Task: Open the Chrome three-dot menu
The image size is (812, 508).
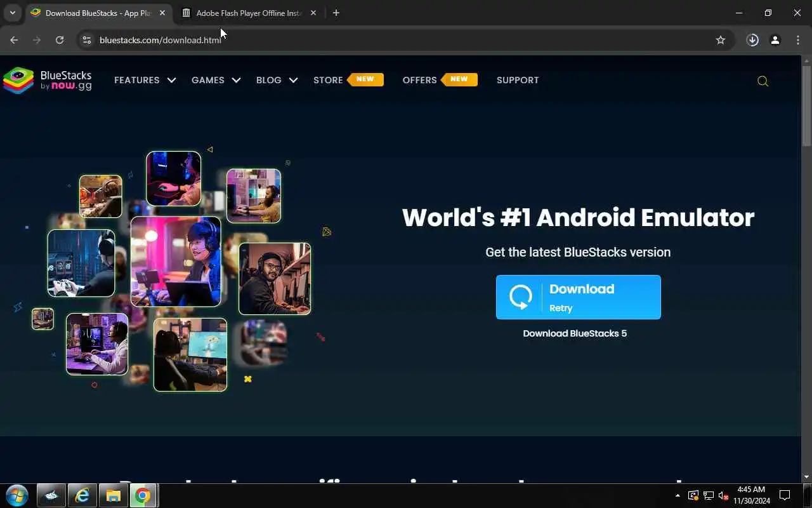Action: point(798,40)
